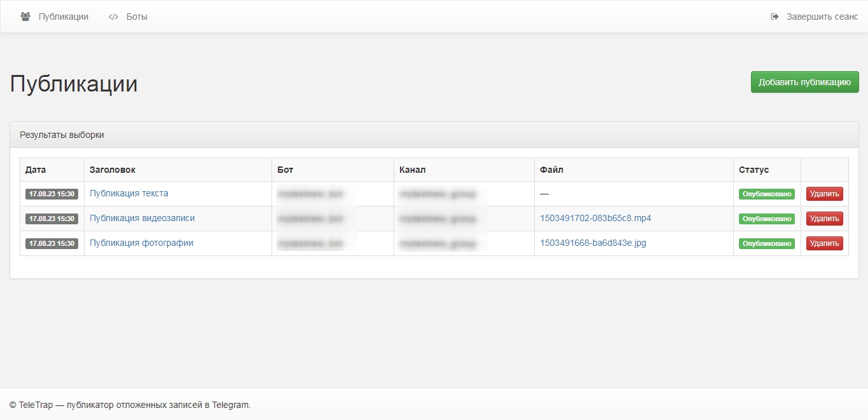Select Завершить сеанс to log out
The width and height of the screenshot is (868, 420).
pos(822,17)
